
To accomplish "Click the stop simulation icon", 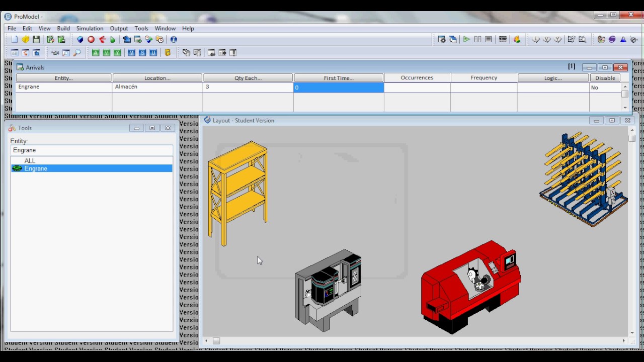I will click(488, 39).
